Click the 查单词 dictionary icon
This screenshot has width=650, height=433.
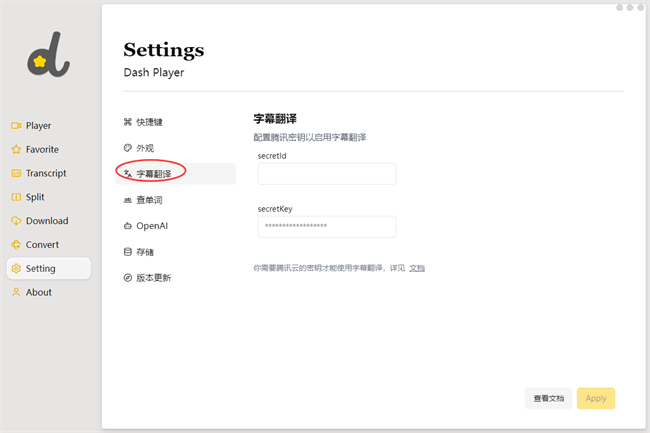coord(128,200)
